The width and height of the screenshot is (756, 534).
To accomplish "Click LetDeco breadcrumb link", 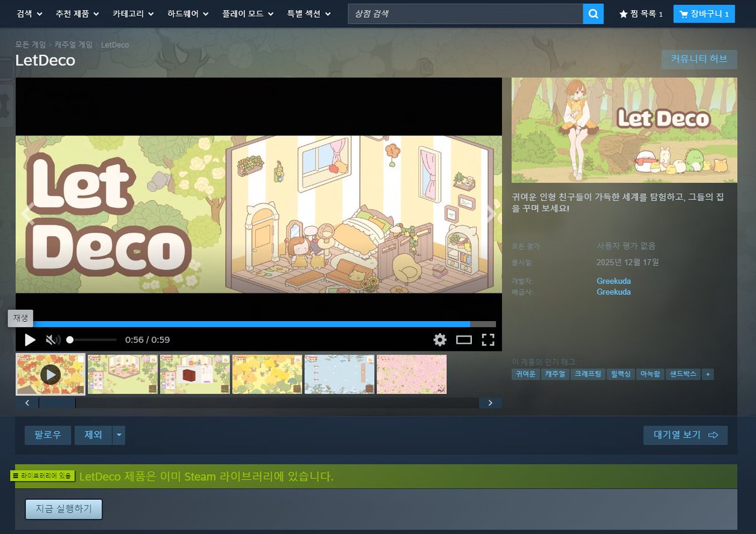I will tap(115, 45).
